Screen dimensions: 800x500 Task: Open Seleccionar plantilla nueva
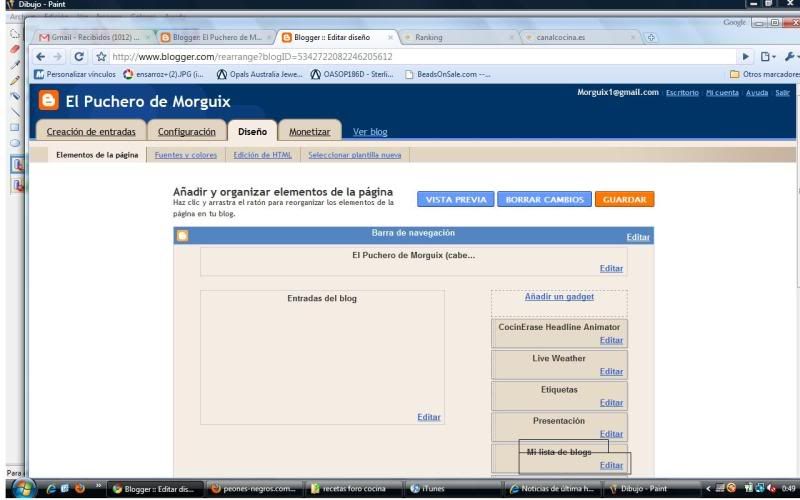355,155
